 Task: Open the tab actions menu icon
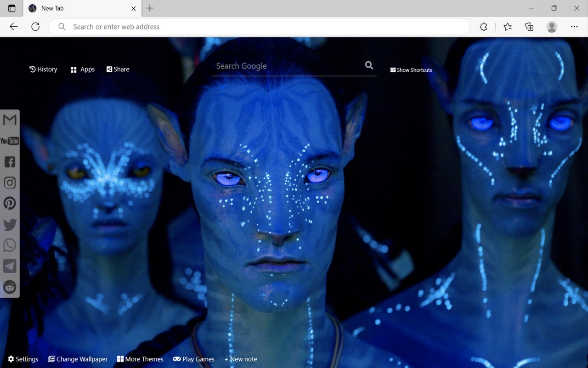(x=12, y=8)
